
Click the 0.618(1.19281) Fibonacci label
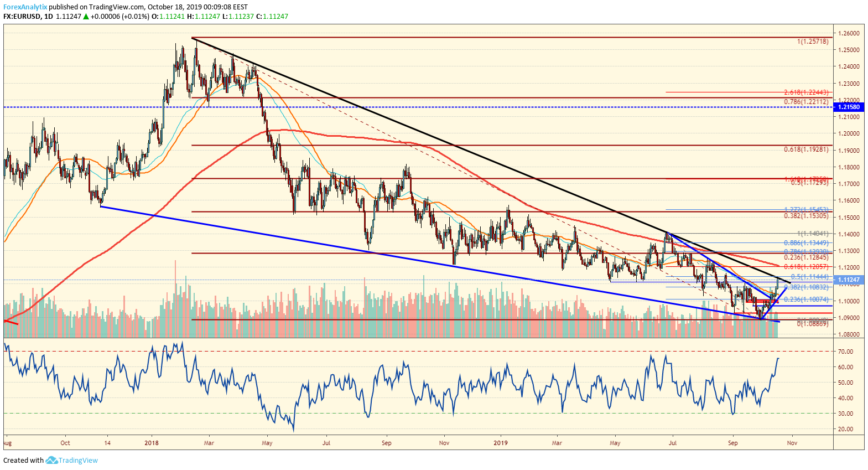(806, 149)
